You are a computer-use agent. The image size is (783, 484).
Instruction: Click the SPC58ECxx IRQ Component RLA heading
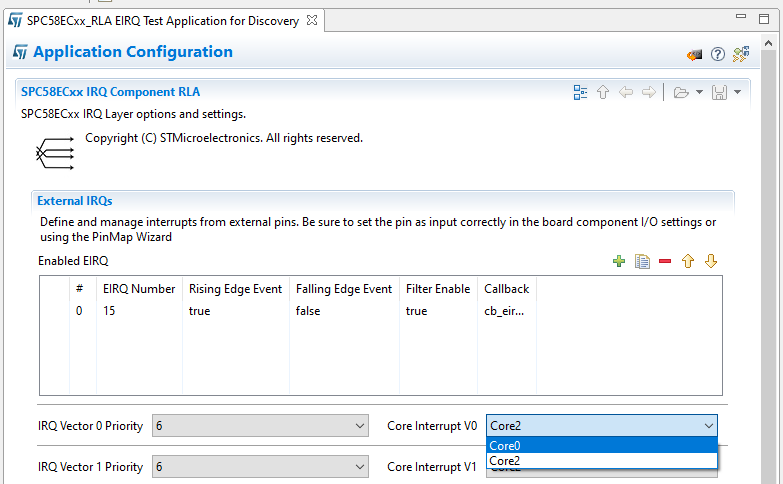click(110, 92)
